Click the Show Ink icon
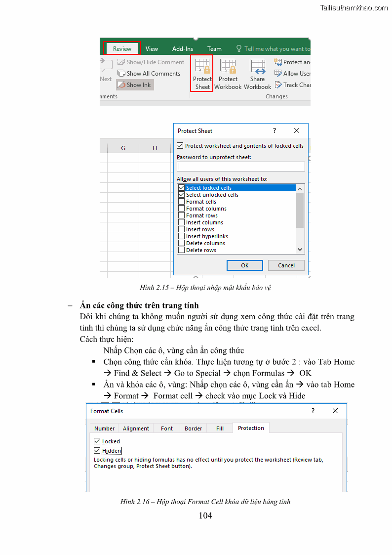 (121, 85)
